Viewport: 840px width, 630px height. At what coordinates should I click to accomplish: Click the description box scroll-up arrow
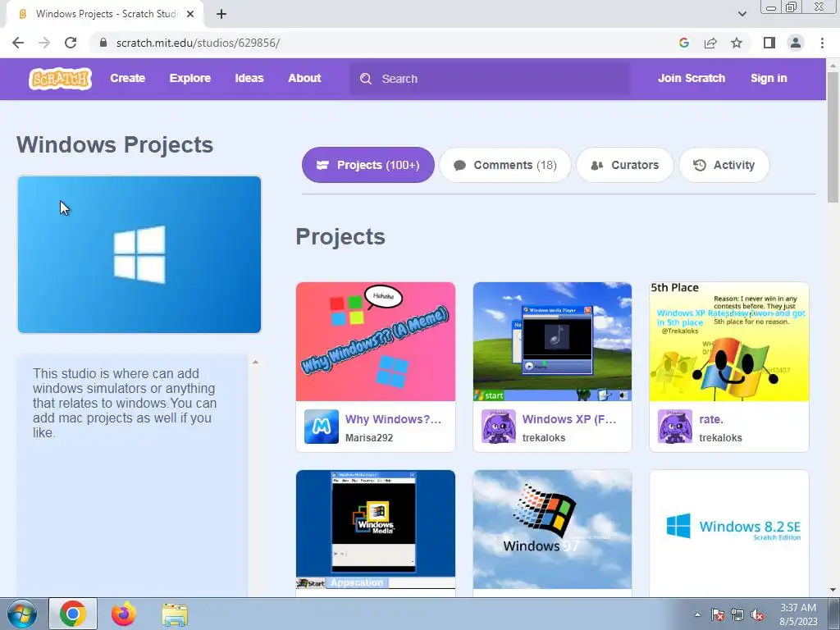[256, 362]
